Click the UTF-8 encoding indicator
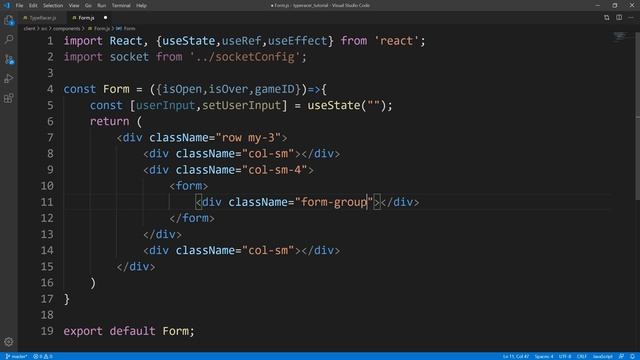This screenshot has height=360, width=640. pos(565,356)
